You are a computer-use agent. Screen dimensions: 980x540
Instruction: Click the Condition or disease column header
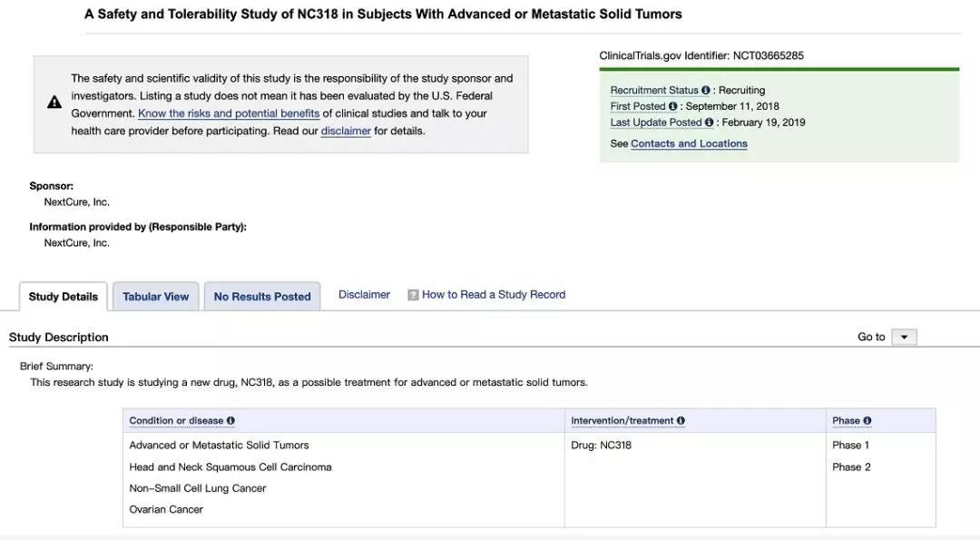point(176,421)
